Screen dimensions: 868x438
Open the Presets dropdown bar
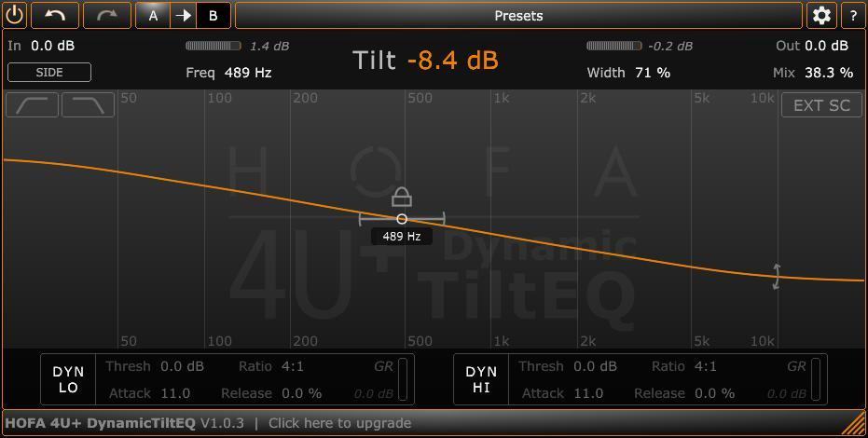pyautogui.click(x=518, y=16)
